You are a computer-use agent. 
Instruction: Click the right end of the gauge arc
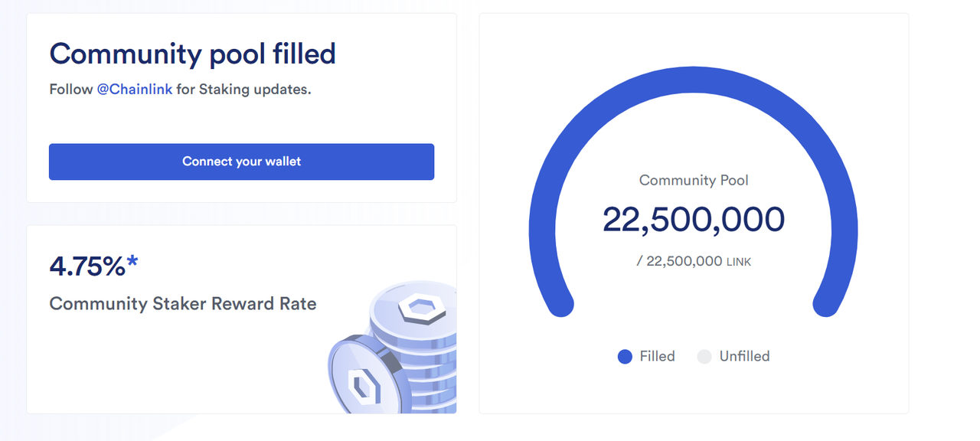826,304
